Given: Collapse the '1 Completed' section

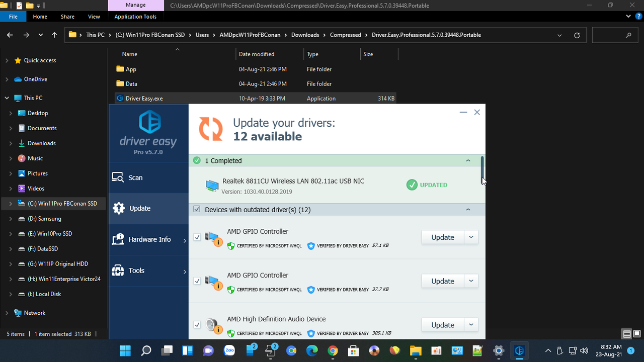Looking at the screenshot, I should [x=468, y=160].
